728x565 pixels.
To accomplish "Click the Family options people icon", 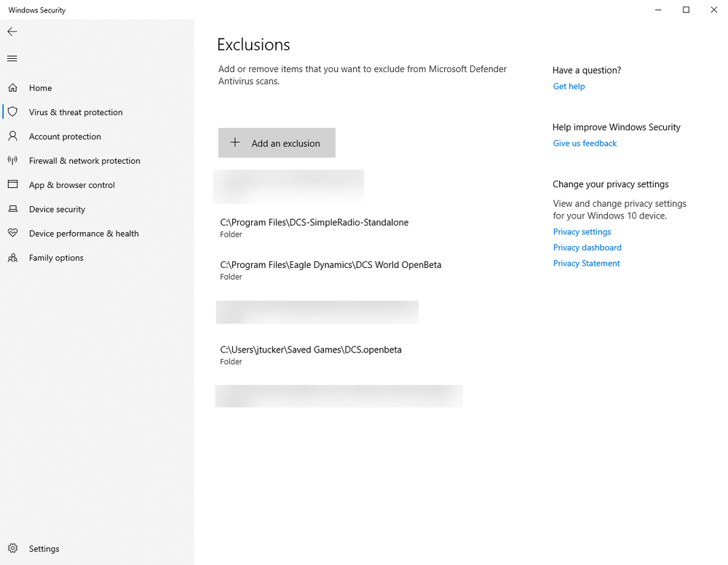I will (13, 258).
